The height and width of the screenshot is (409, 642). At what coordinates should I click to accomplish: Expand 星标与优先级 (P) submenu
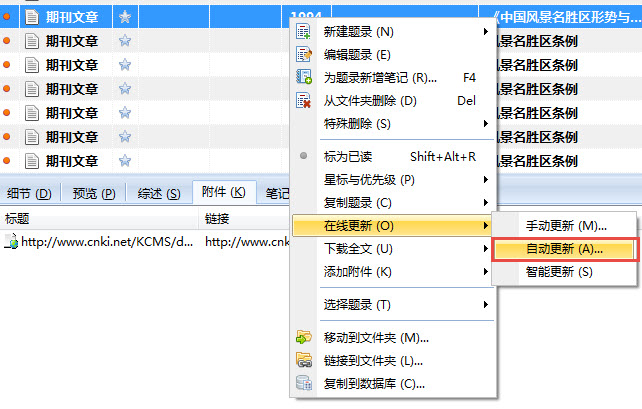click(x=393, y=179)
